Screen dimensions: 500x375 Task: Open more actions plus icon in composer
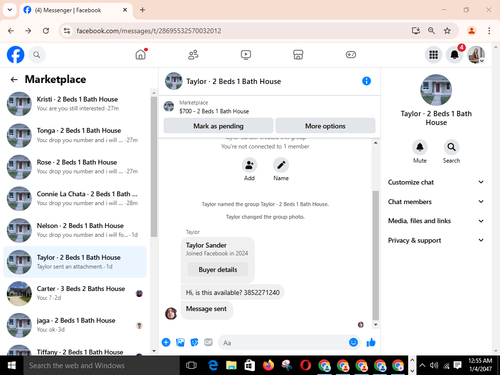pyautogui.click(x=166, y=342)
